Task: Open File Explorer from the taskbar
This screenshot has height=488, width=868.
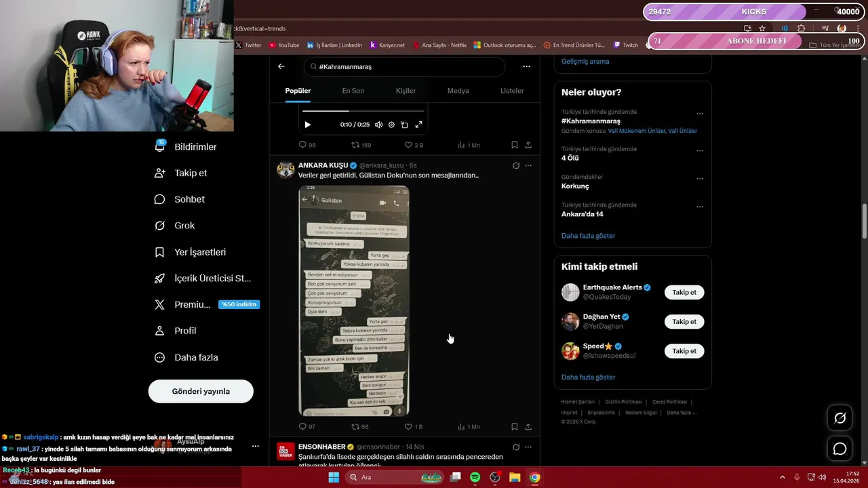Action: point(515,477)
